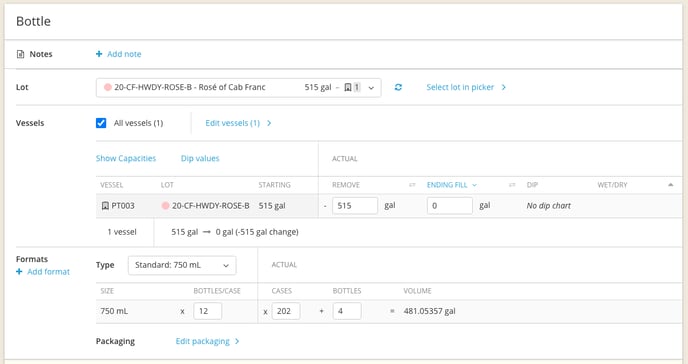The width and height of the screenshot is (688, 364).
Task: Click the plus icon beside Add format
Action: coord(19,271)
